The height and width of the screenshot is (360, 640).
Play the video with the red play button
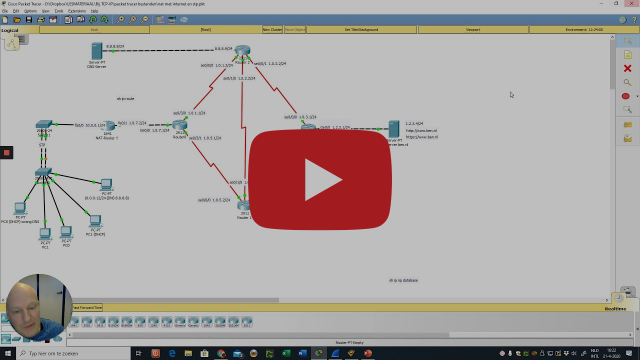tap(320, 180)
